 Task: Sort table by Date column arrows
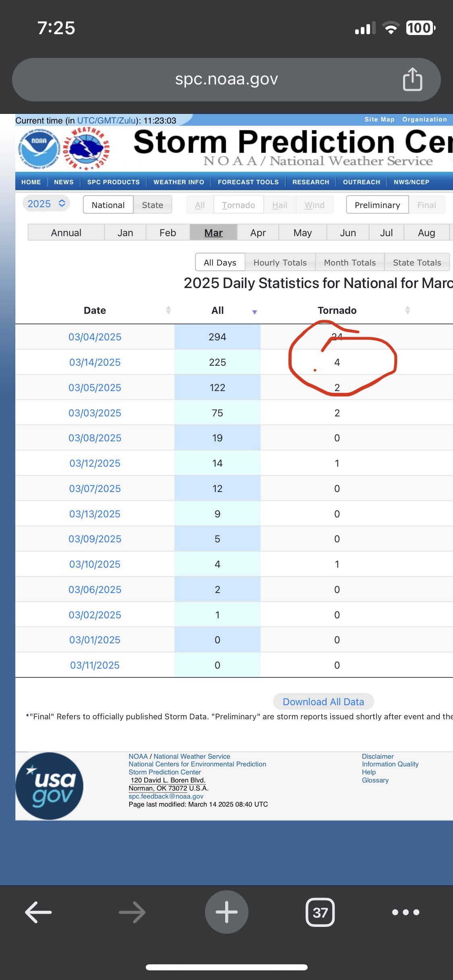pyautogui.click(x=168, y=310)
